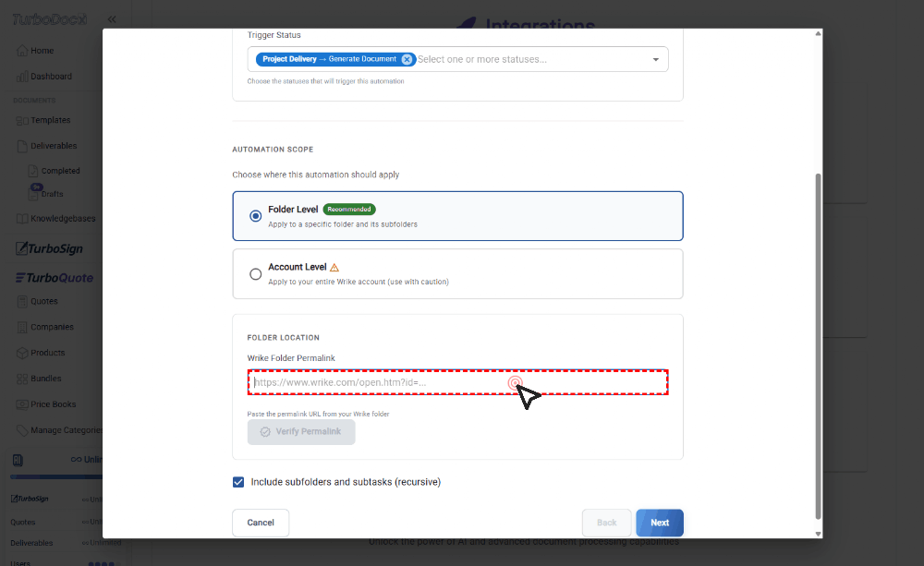Uncheck Include subfolders and subtasks (recursive)

(x=238, y=481)
